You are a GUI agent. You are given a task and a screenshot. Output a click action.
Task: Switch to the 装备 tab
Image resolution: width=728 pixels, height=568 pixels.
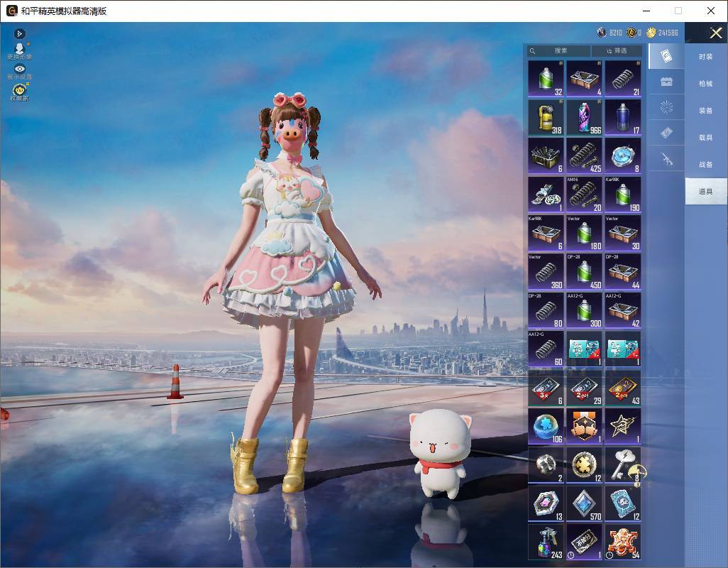pyautogui.click(x=706, y=111)
